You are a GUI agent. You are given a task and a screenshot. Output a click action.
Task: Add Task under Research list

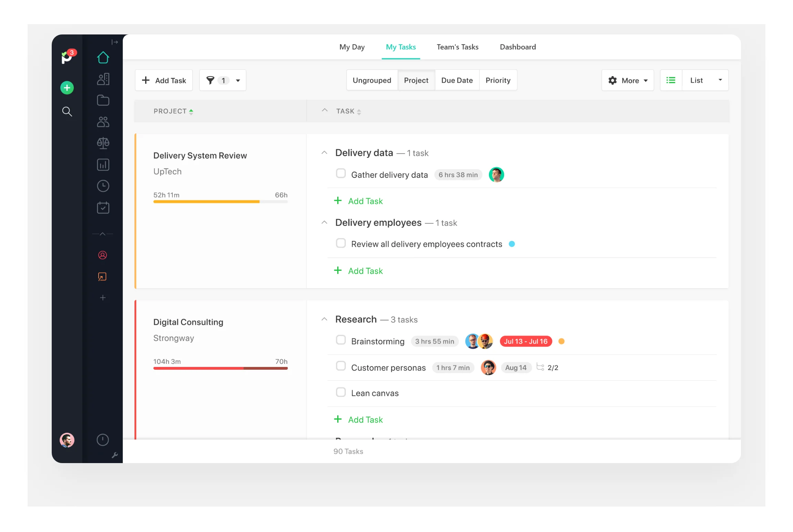coord(359,420)
